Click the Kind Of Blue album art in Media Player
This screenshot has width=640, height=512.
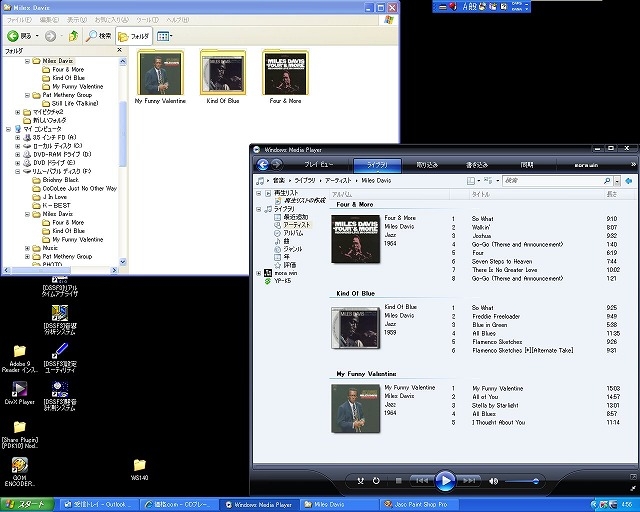356,328
